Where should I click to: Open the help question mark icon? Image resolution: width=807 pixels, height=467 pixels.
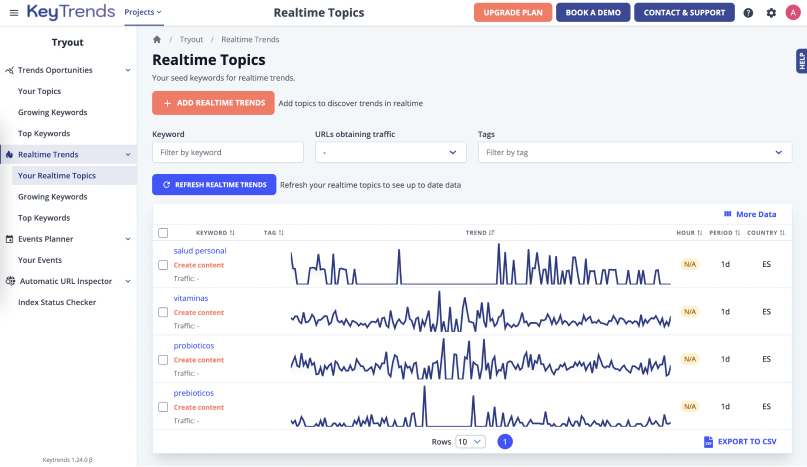point(748,13)
